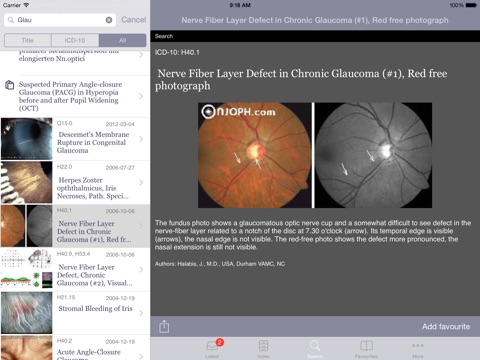Screen dimensions: 480x360
Task: Open the share action icon
Action: (164, 326)
